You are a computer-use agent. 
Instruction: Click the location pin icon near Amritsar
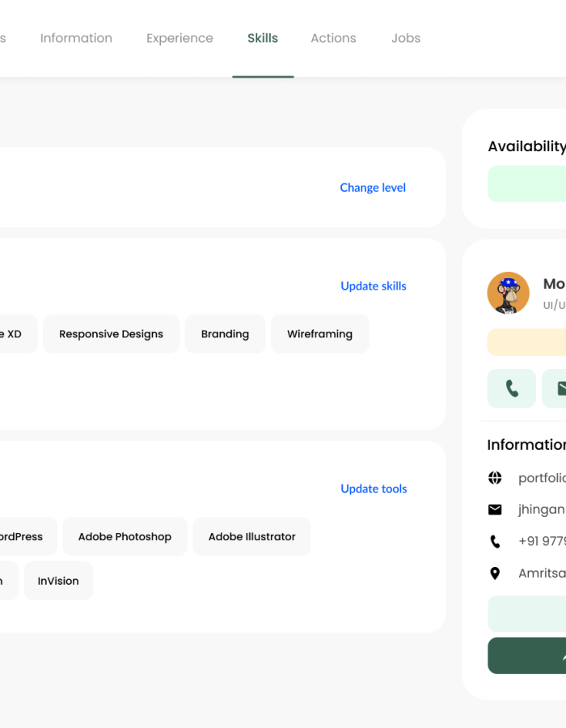495,573
